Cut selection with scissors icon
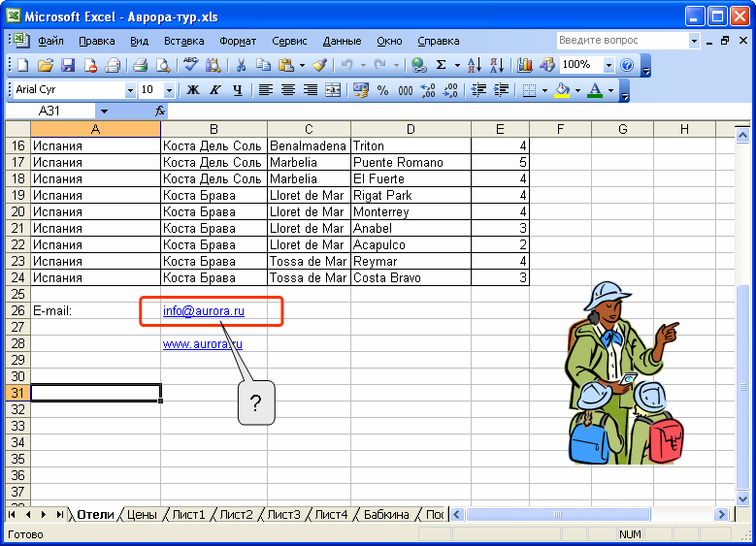Viewport: 756px width, 546px height. [x=241, y=65]
